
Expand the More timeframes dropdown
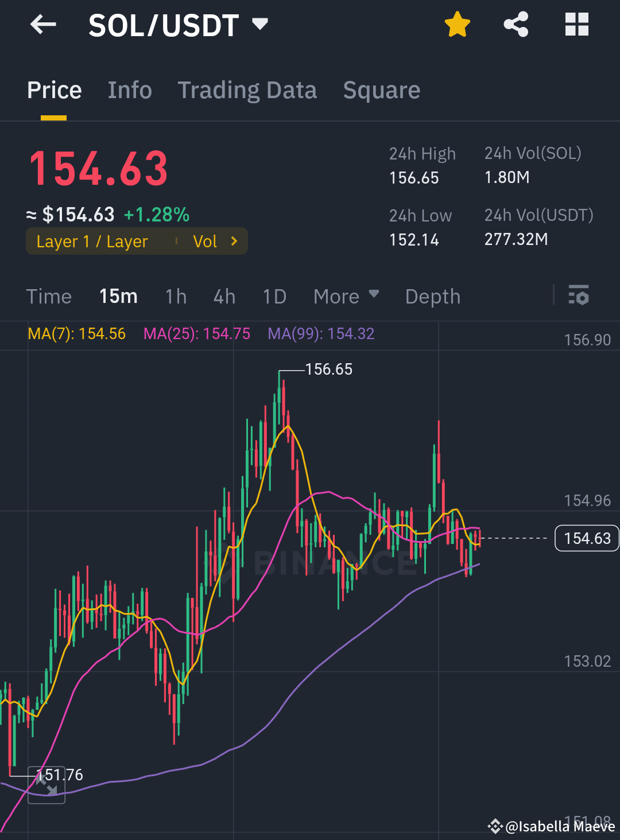pyautogui.click(x=346, y=296)
